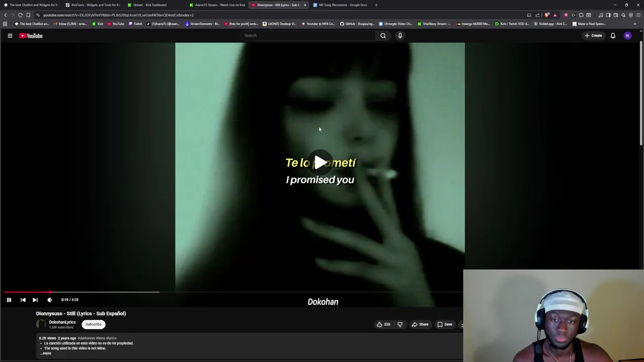Open Brave VPN shield icon
This screenshot has width=644, height=362.
click(631, 15)
